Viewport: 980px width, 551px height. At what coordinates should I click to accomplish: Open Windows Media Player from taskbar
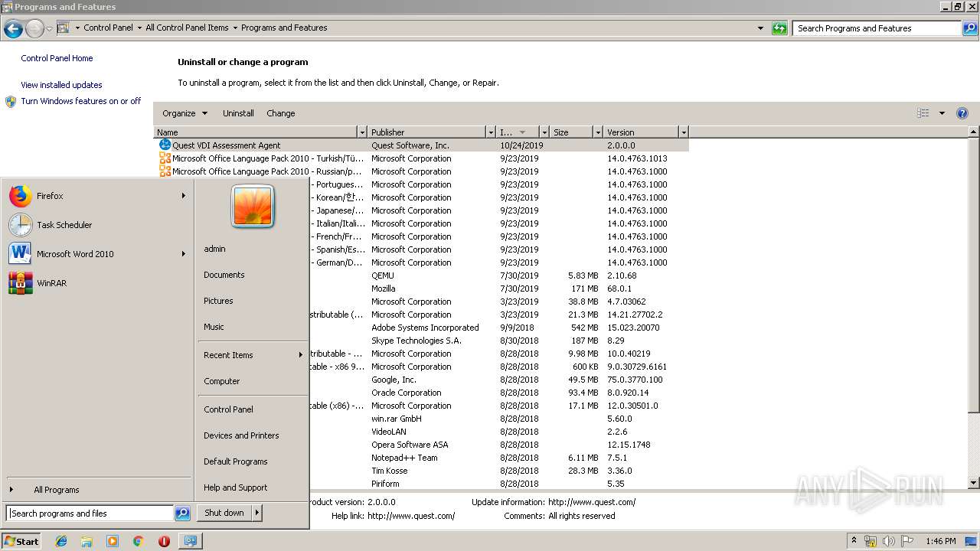click(113, 541)
